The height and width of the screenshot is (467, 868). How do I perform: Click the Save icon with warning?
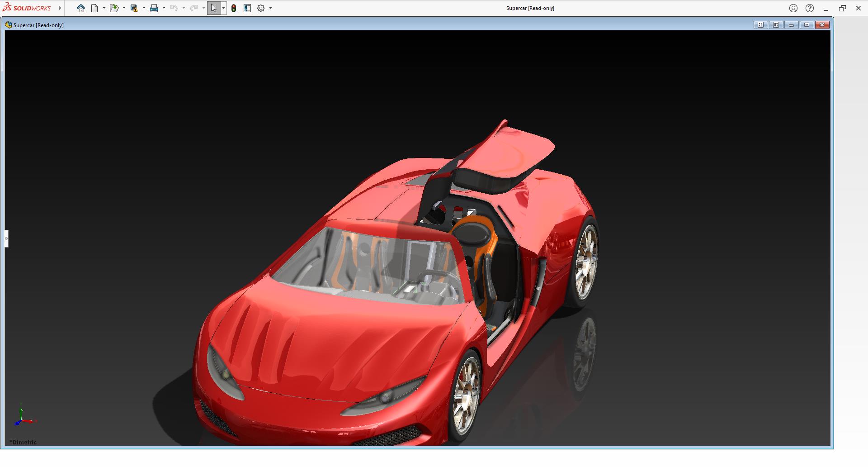[134, 8]
